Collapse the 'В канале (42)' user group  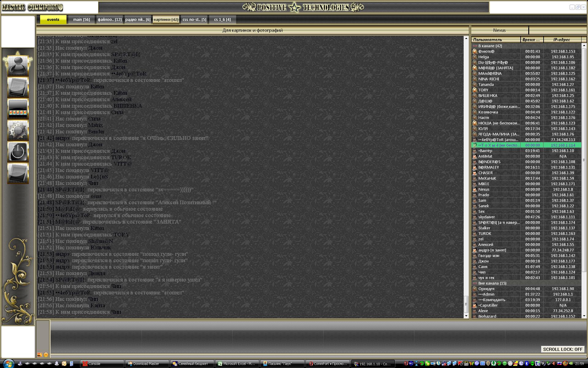[x=475, y=46]
